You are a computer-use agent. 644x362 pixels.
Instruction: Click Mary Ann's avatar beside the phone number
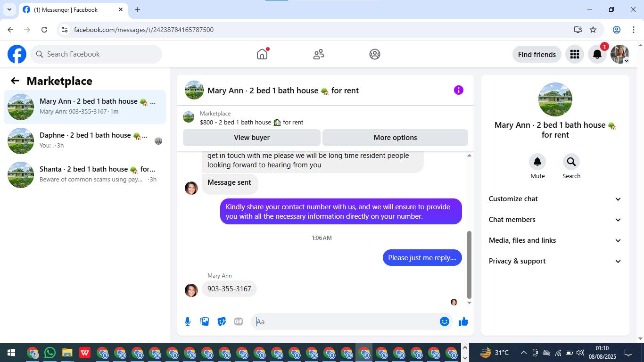point(191,290)
